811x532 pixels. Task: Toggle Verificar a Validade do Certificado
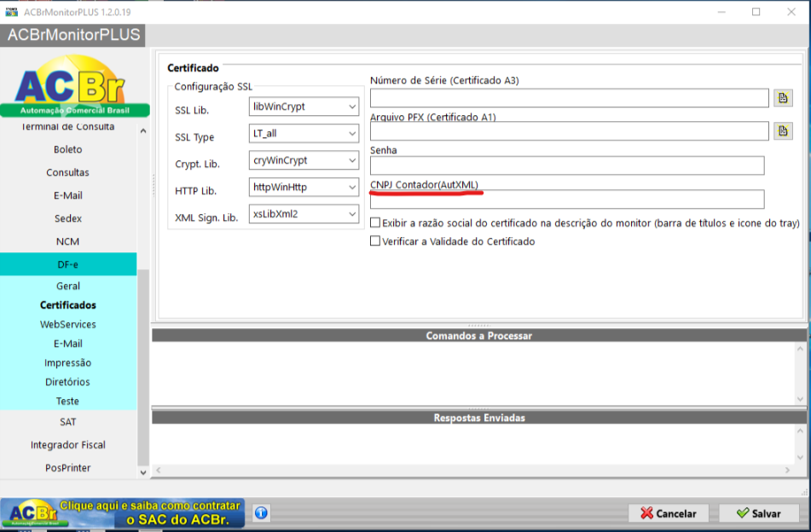[375, 241]
